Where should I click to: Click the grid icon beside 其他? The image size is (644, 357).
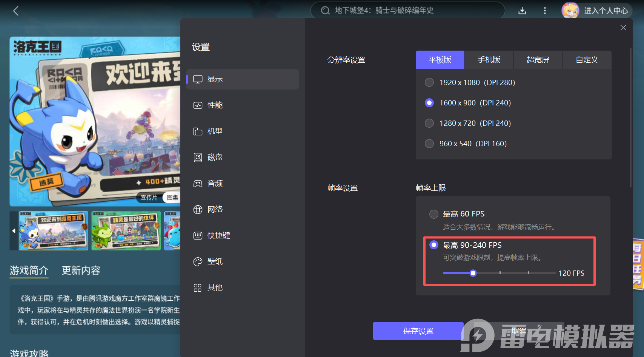(x=198, y=288)
